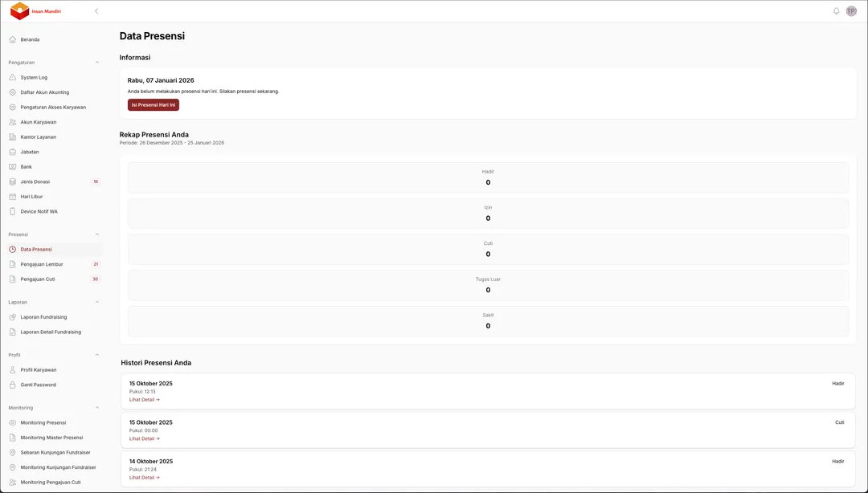Open Lihat Detail for 14 Oktober 2025
Image resolution: width=868 pixels, height=493 pixels.
(143, 477)
